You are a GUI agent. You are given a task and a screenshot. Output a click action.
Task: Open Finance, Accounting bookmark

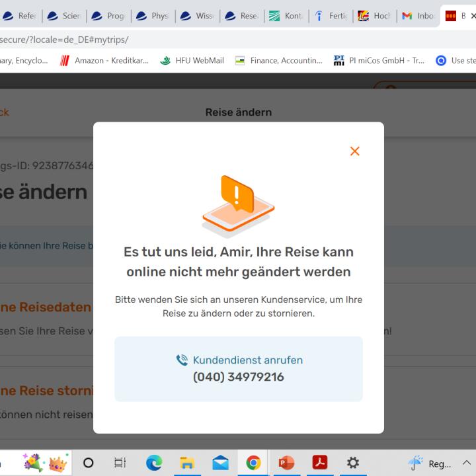[x=279, y=60]
